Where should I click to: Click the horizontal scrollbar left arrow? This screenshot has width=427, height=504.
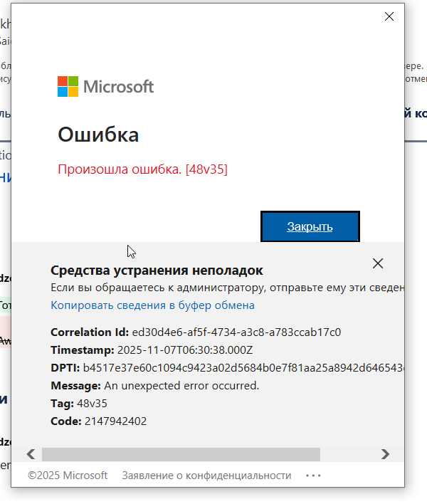tap(31, 454)
